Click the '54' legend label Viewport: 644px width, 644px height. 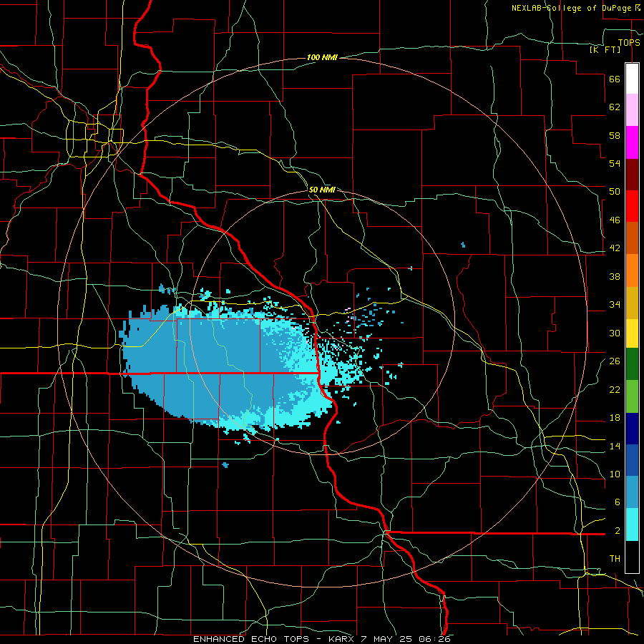coord(615,163)
